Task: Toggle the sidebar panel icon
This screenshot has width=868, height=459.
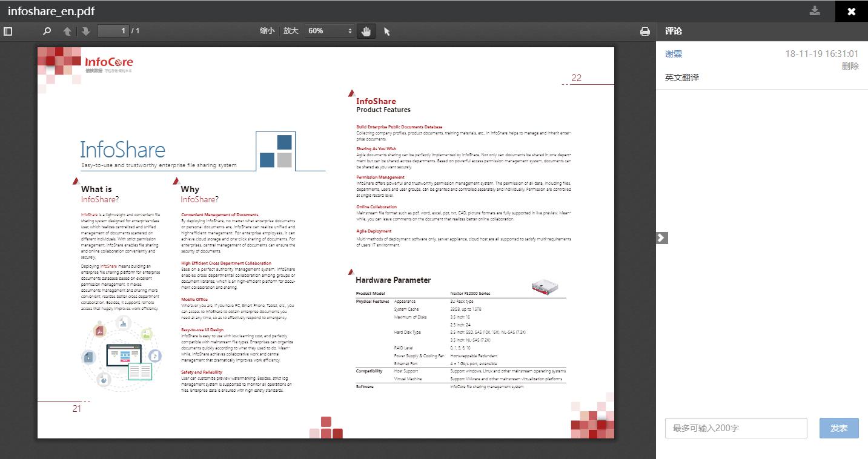Action: pyautogui.click(x=8, y=31)
